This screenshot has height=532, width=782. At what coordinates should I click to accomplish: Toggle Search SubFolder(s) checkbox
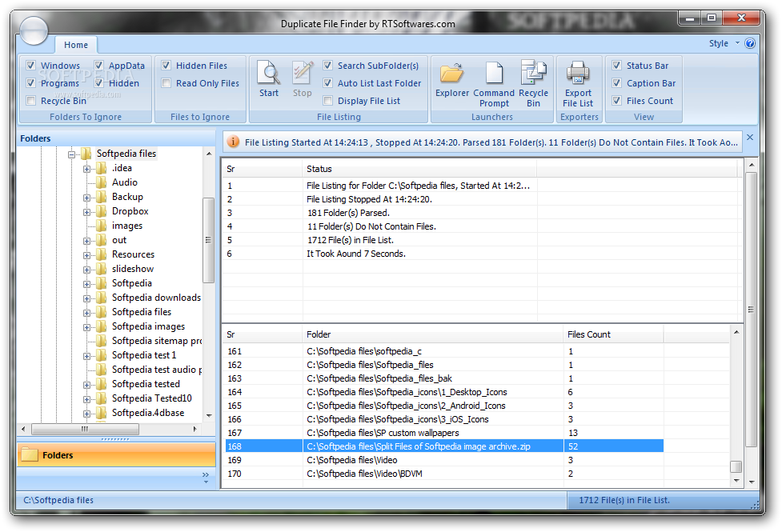(327, 66)
